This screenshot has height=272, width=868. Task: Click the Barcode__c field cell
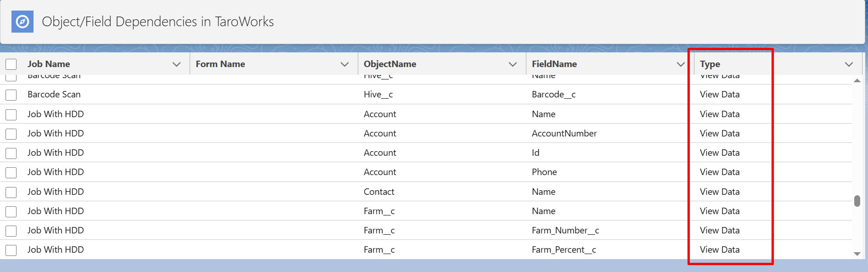click(x=553, y=94)
